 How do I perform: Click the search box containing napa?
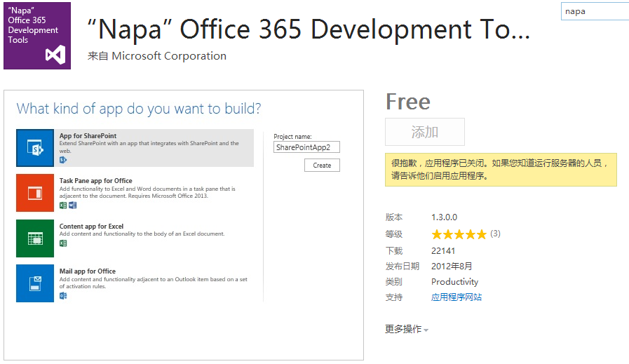coord(595,11)
